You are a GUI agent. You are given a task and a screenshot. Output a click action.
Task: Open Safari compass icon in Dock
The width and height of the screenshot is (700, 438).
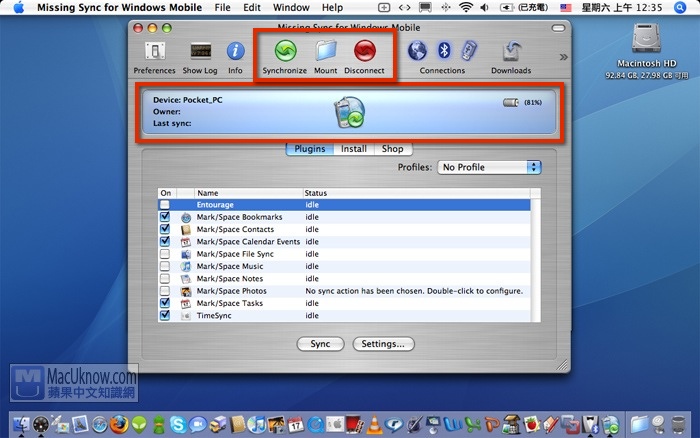pyautogui.click(x=100, y=425)
